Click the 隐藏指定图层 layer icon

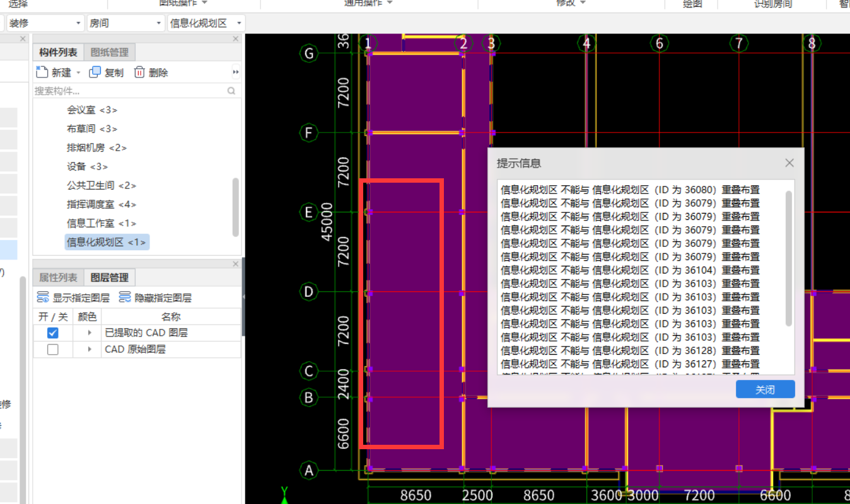click(125, 297)
